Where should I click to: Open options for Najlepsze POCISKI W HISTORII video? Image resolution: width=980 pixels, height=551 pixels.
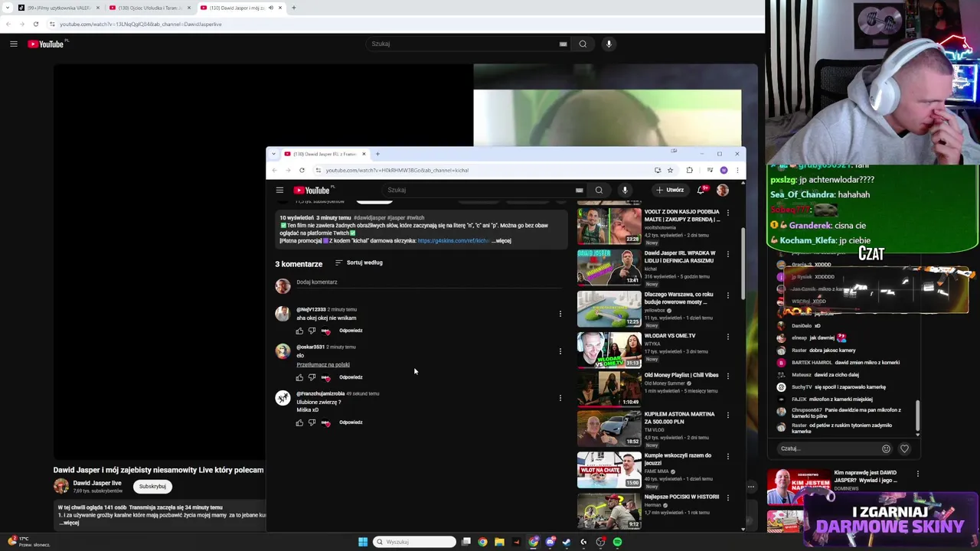click(727, 498)
